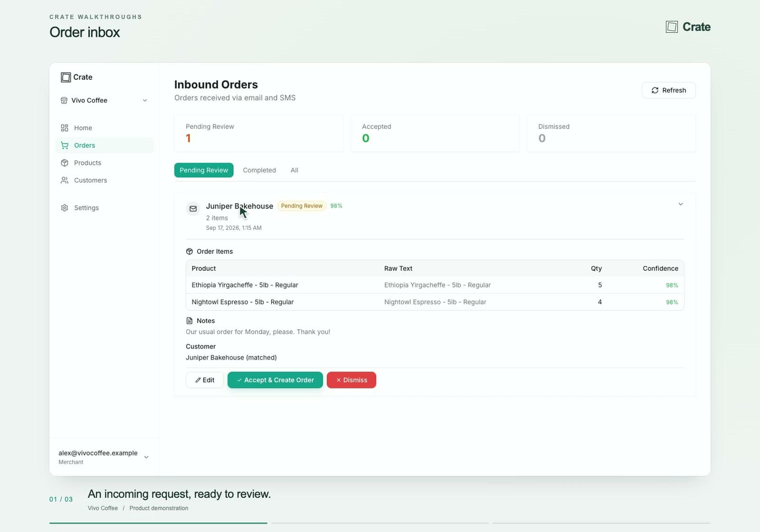Viewport: 760px width, 532px height.
Task: Click the Juniper Bakehouse order title
Action: click(239, 206)
